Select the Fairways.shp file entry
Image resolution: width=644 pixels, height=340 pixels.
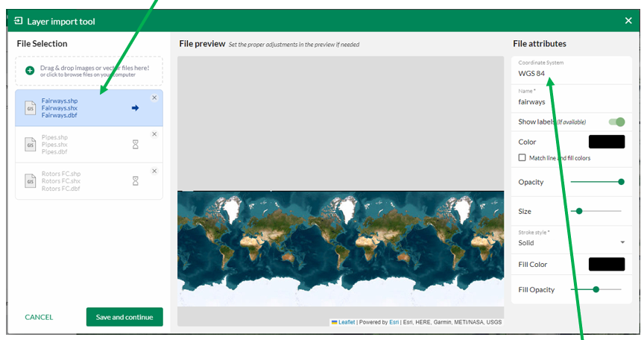89,108
